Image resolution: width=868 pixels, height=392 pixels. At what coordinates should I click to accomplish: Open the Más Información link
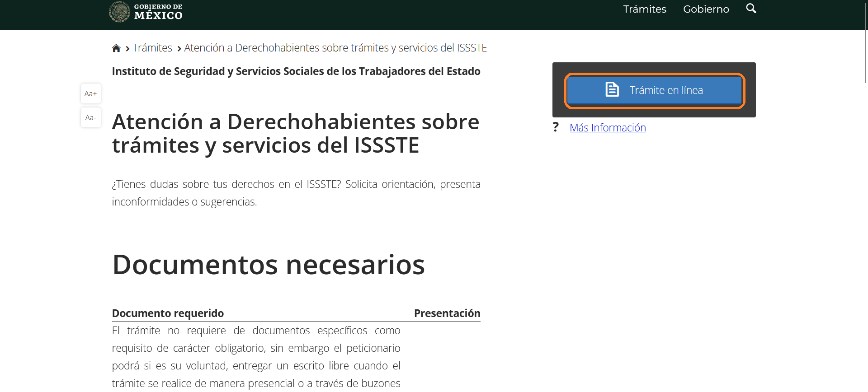[x=607, y=128]
